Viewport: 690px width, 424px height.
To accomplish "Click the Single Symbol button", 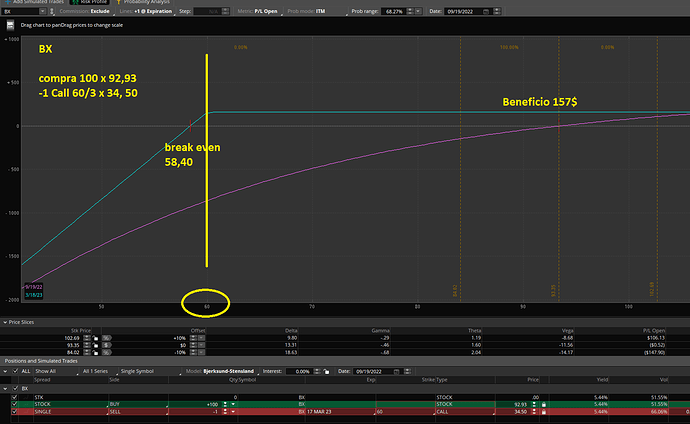I will [136, 371].
